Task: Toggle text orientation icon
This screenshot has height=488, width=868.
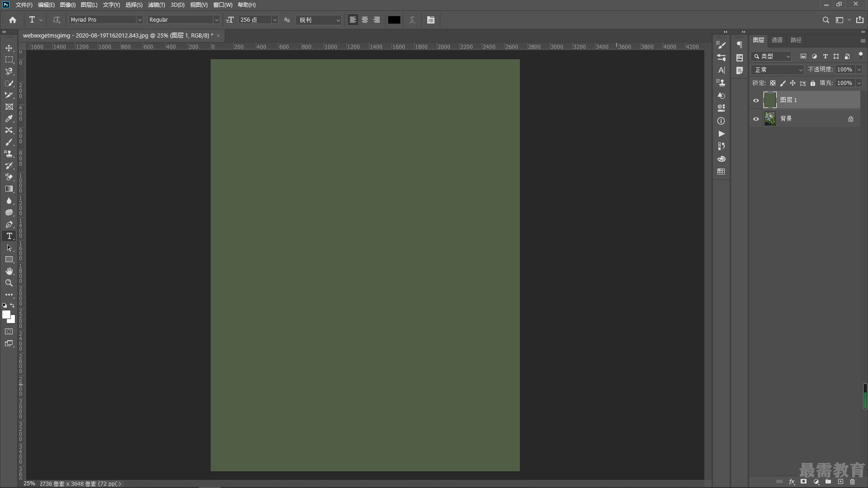Action: click(x=57, y=20)
